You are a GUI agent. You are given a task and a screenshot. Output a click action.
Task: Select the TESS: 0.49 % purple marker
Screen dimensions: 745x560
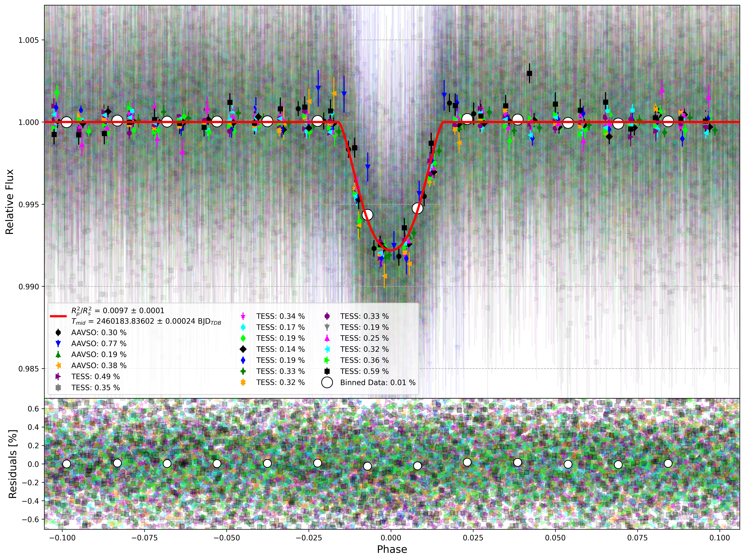[x=58, y=377]
